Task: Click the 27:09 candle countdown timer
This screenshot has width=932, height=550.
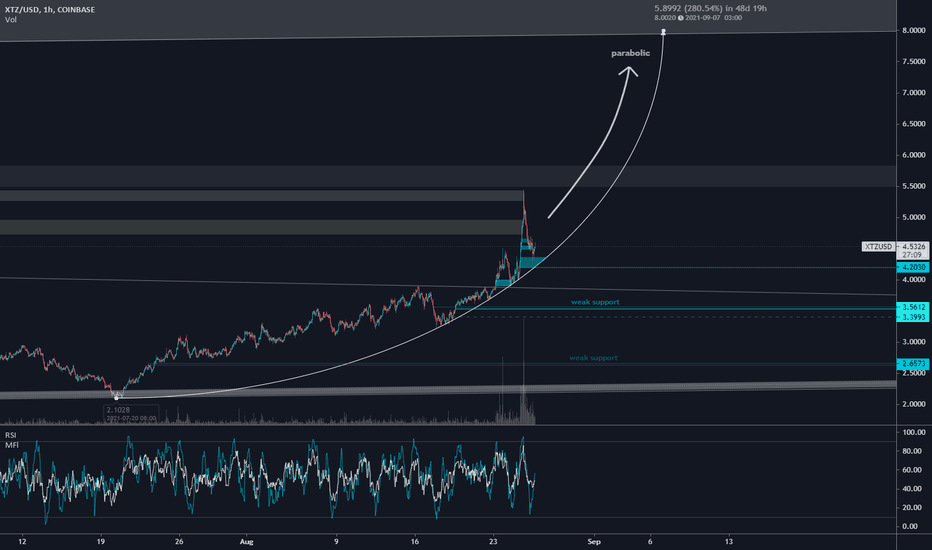Action: tap(912, 254)
